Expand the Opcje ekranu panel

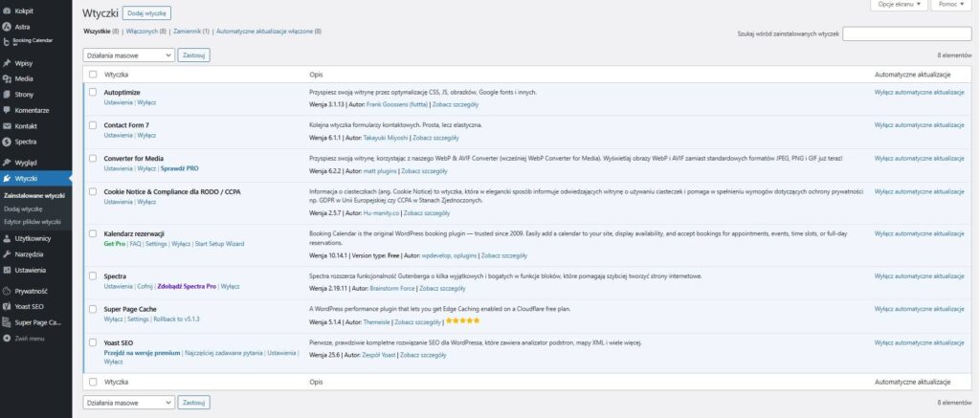point(900,5)
